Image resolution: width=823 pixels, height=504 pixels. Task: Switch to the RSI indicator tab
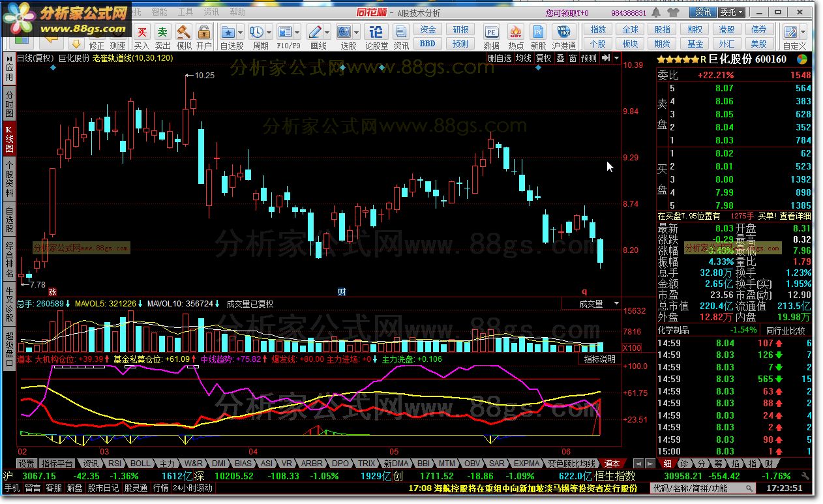[x=115, y=464]
